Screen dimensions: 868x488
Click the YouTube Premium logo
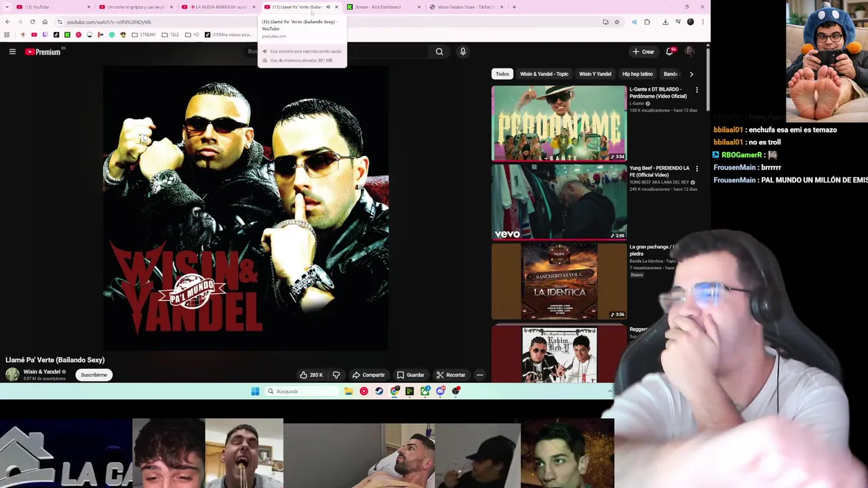click(43, 52)
